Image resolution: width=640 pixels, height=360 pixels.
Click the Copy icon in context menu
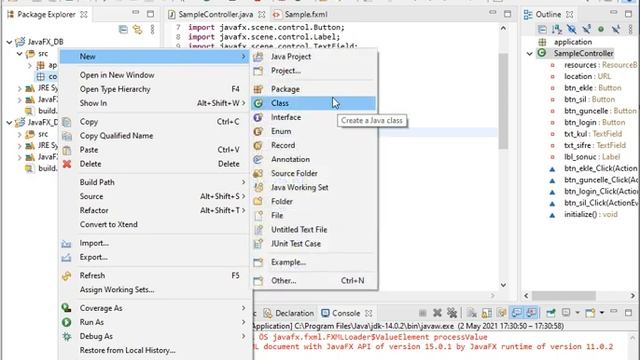pos(67,122)
